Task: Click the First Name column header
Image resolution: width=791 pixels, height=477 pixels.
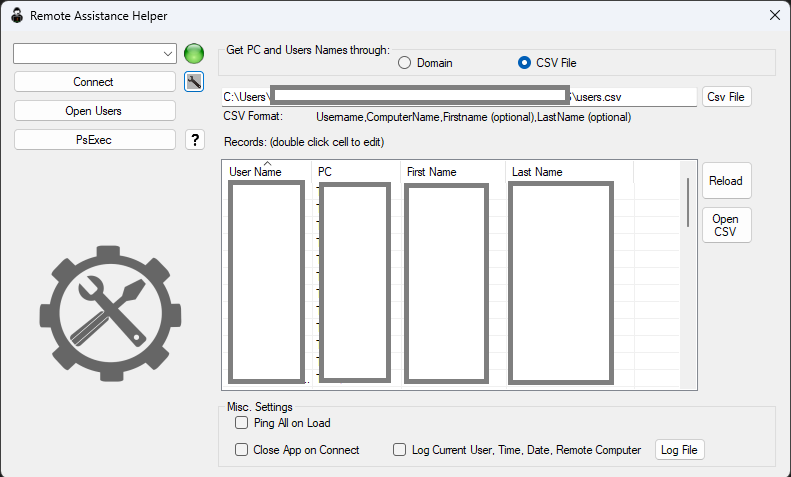Action: [453, 171]
